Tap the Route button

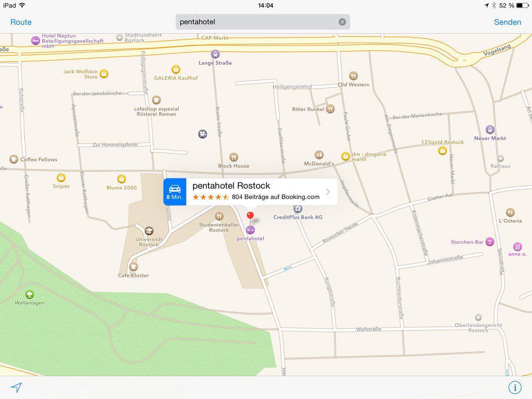click(x=21, y=22)
